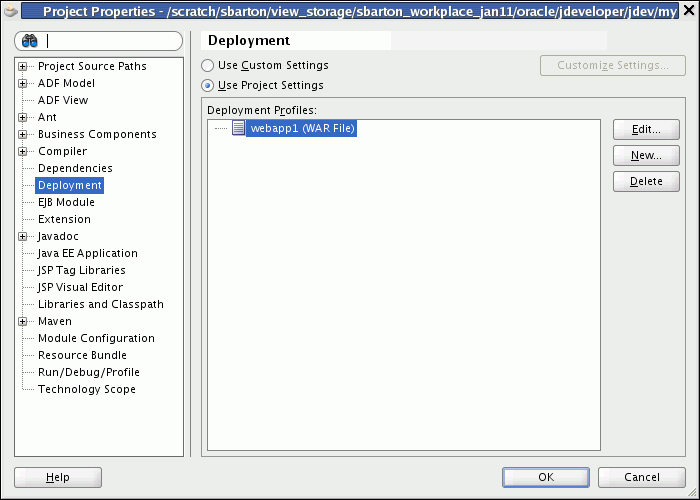Image resolution: width=700 pixels, height=500 pixels.
Task: Expand the Maven tree node
Action: 22,321
